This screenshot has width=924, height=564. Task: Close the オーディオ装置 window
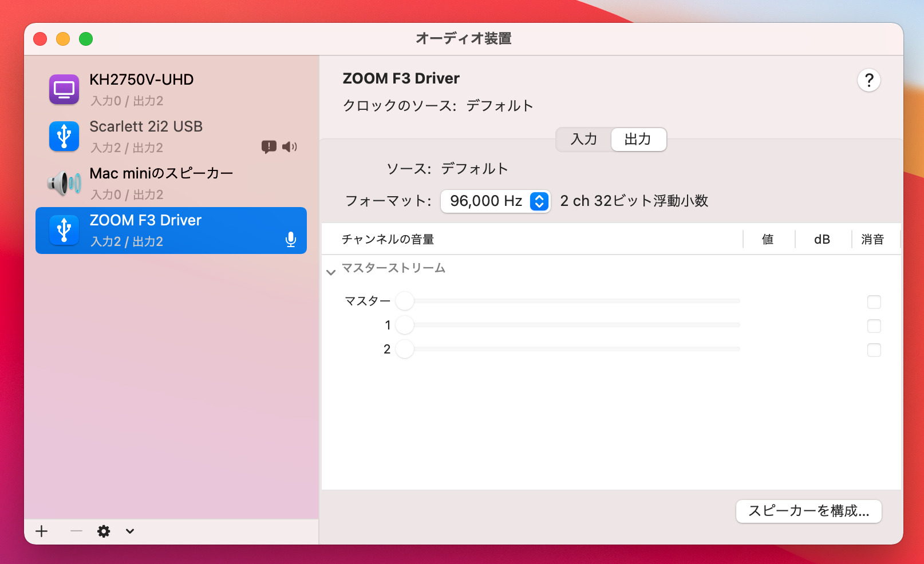pyautogui.click(x=40, y=39)
